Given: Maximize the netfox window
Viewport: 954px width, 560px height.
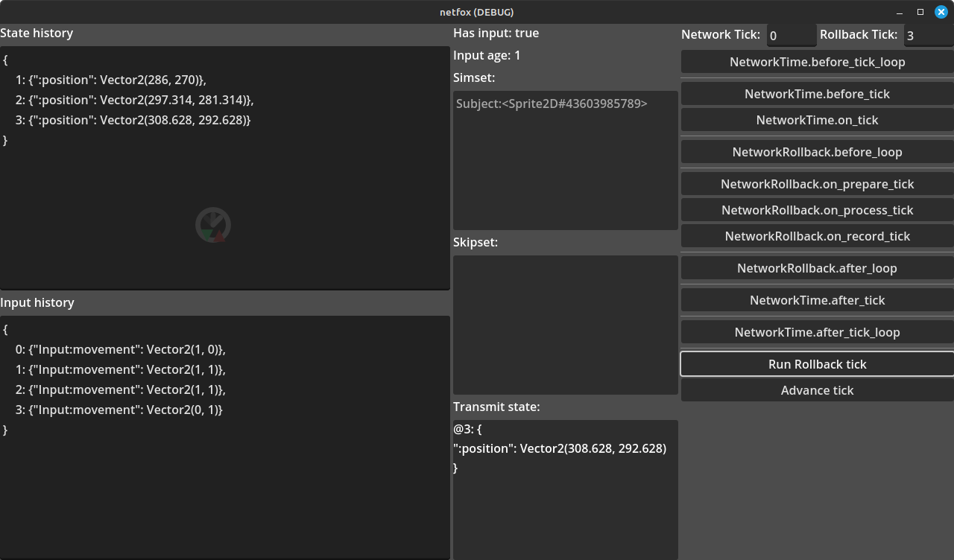Looking at the screenshot, I should tap(920, 12).
